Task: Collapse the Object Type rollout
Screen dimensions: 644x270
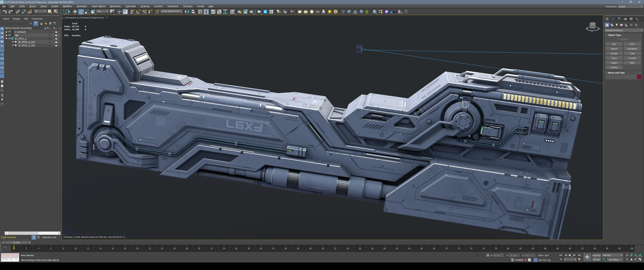Action: 614,35
